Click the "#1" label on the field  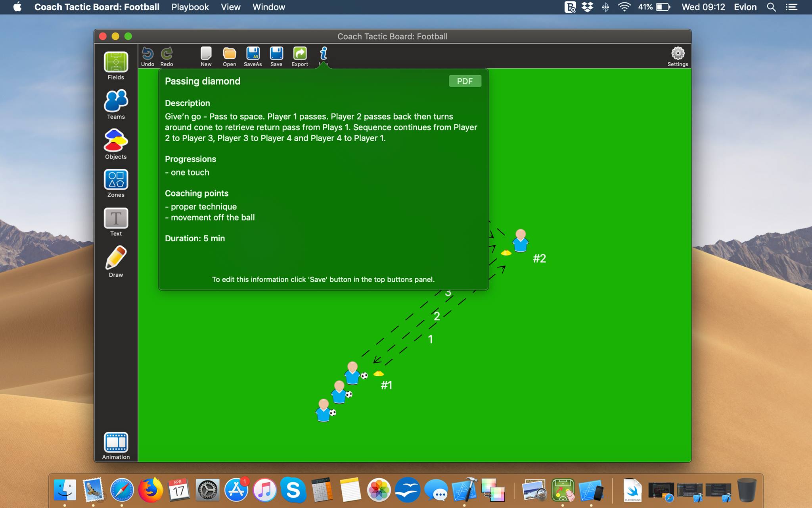tap(387, 385)
